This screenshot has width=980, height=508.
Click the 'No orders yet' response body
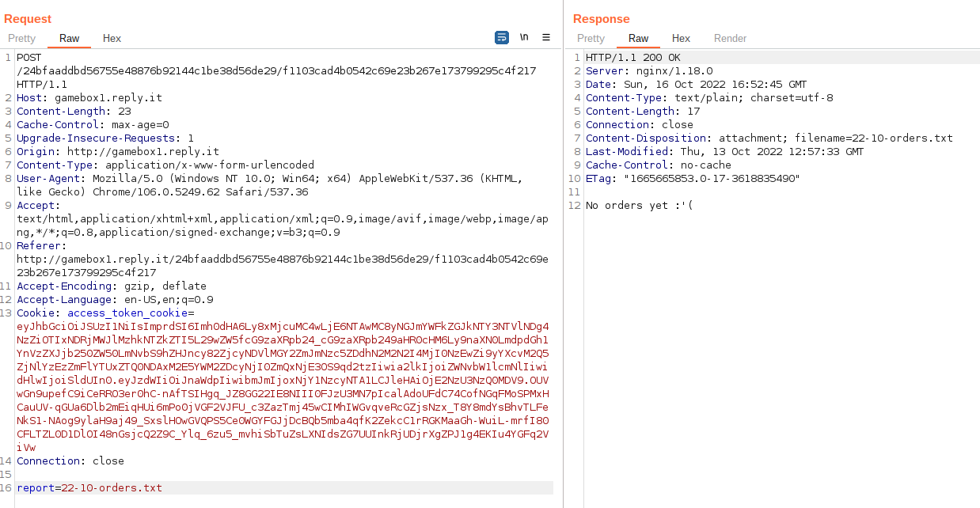pos(633,206)
